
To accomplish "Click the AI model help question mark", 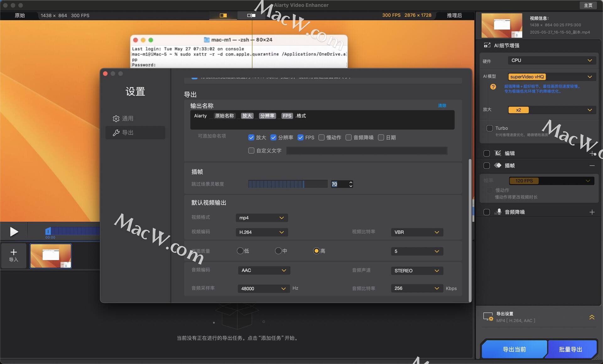I will coord(493,87).
